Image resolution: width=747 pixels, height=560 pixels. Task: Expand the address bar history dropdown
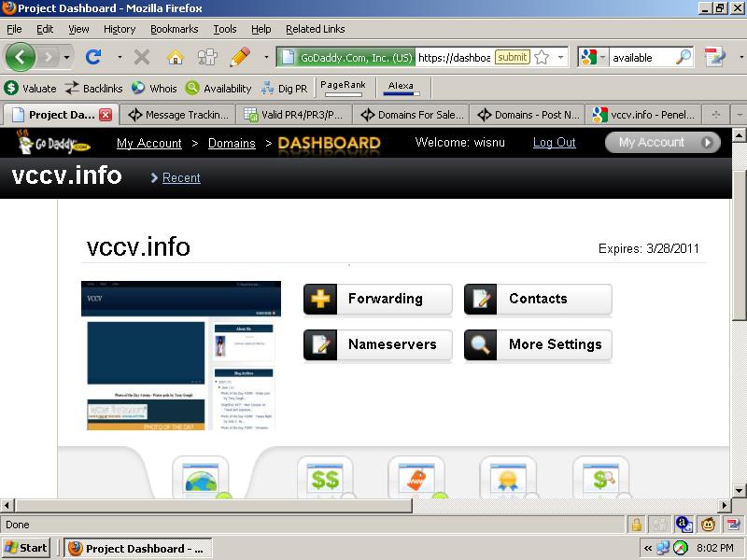(561, 57)
